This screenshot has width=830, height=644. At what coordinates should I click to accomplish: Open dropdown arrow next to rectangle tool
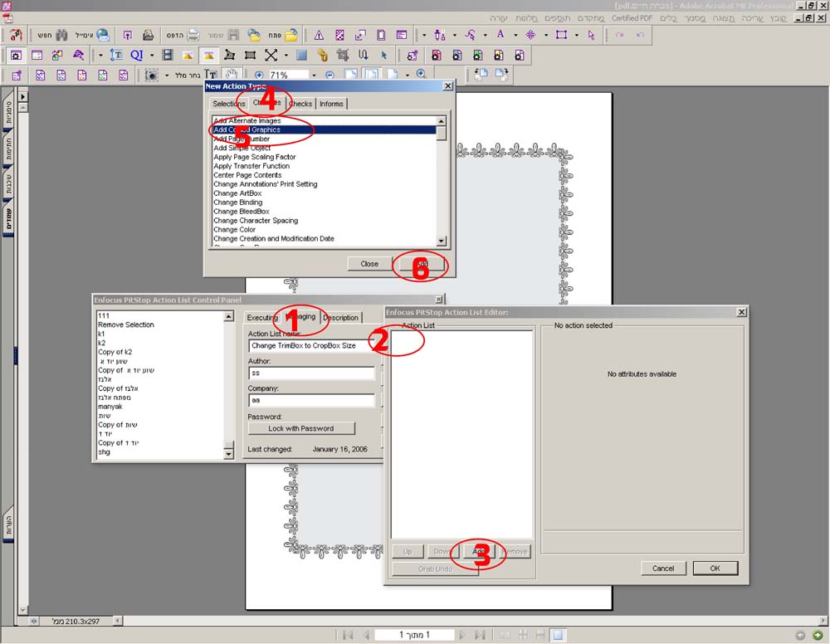pos(577,36)
